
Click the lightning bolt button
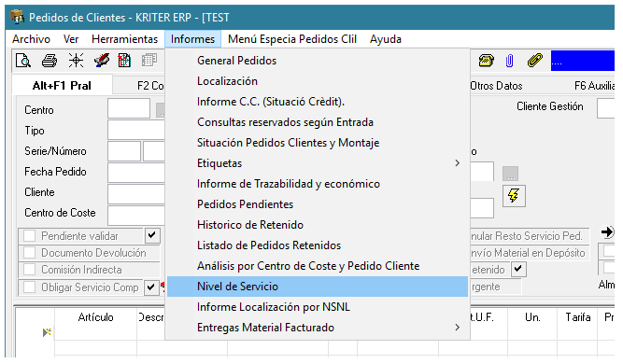514,196
